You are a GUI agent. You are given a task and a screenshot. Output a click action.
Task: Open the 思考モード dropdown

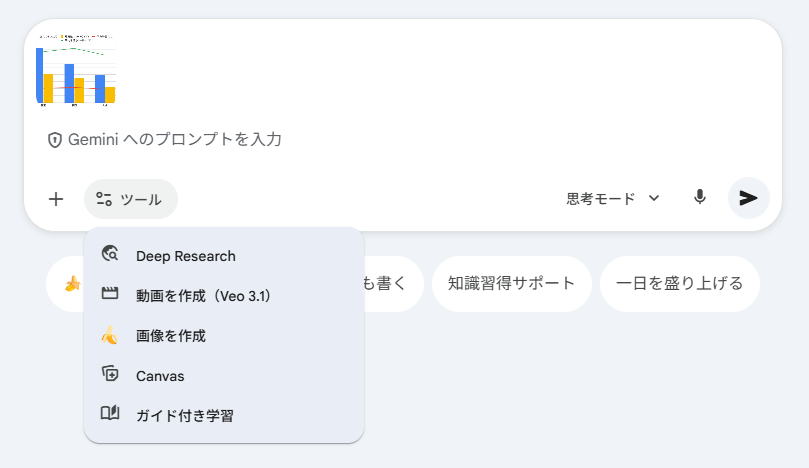coord(613,199)
